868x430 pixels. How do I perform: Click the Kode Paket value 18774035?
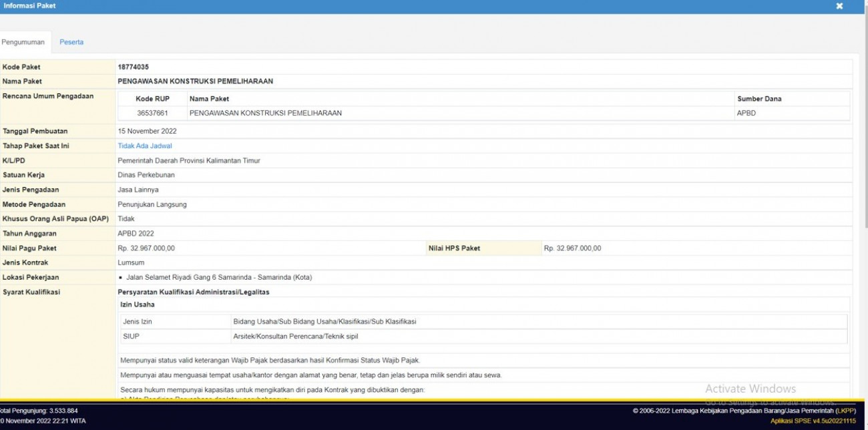134,67
